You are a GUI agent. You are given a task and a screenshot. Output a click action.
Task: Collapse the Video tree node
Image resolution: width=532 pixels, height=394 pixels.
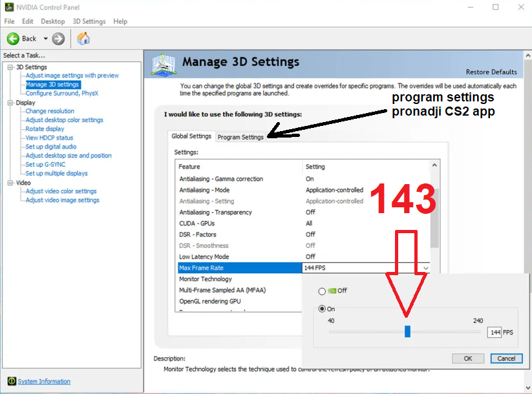coord(10,183)
